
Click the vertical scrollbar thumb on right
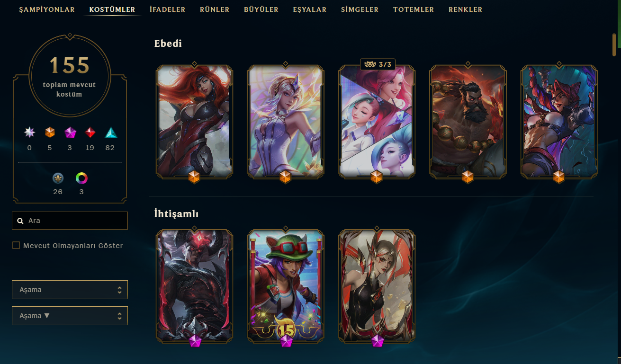[x=614, y=45]
